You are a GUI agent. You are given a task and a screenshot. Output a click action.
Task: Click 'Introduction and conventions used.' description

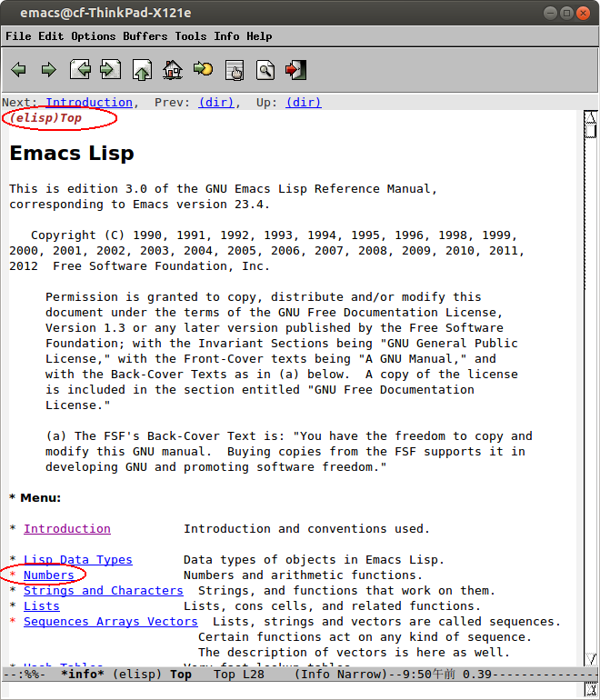click(306, 528)
